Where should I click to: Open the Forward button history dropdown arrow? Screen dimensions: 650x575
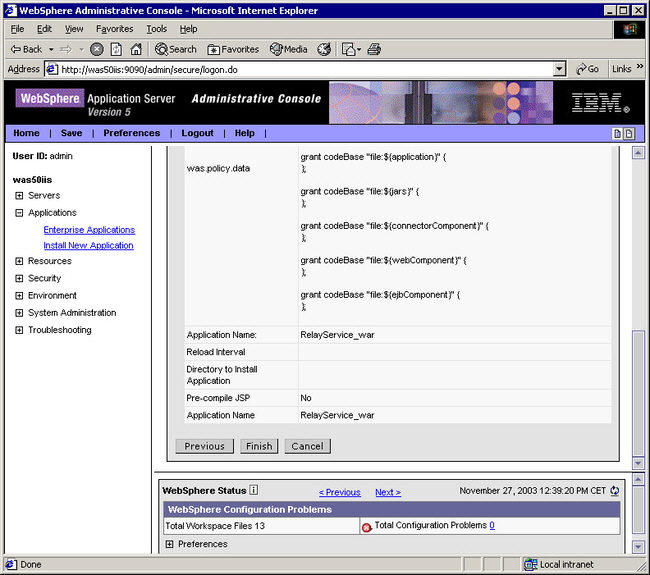[81, 50]
